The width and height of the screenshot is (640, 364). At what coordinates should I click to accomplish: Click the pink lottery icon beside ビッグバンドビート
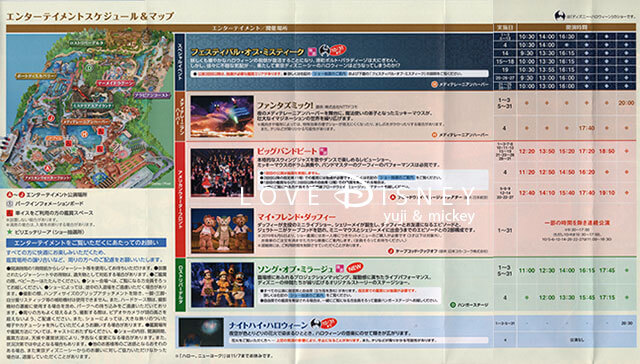(323, 151)
